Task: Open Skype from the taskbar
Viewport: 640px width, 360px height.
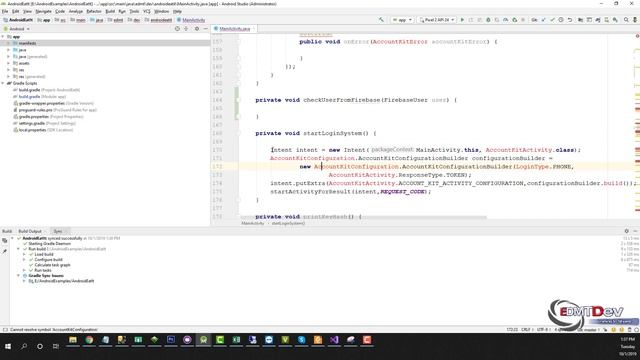Action: 301,340
